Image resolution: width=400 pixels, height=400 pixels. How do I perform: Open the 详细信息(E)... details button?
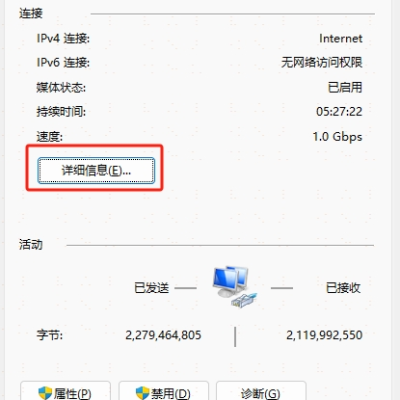[x=96, y=171]
